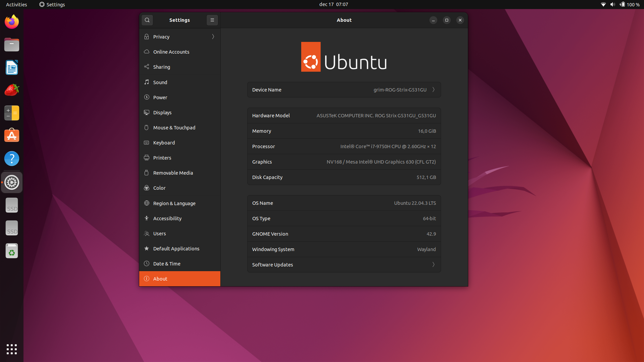Click the Mouse & Touchpad icon
This screenshot has width=644, height=362.
click(x=147, y=127)
